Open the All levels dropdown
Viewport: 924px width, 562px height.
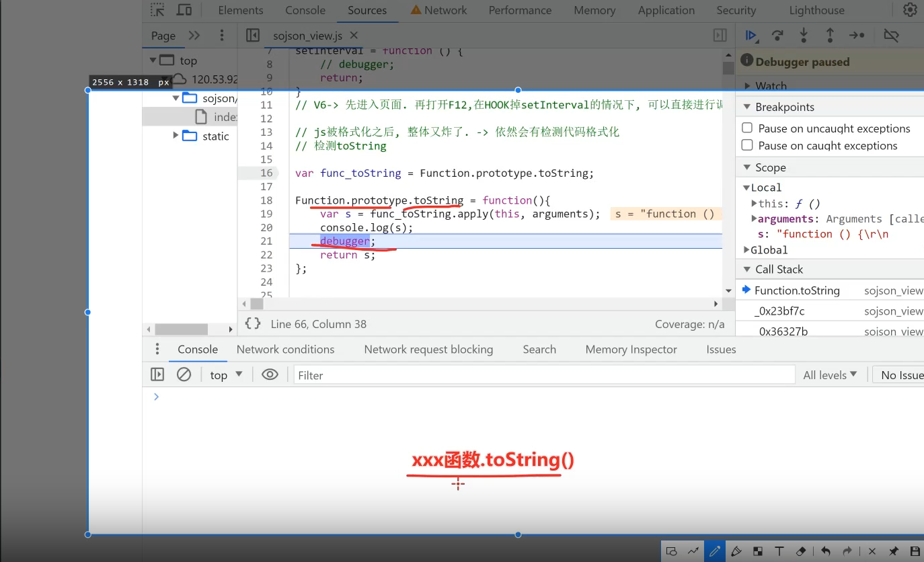click(830, 374)
